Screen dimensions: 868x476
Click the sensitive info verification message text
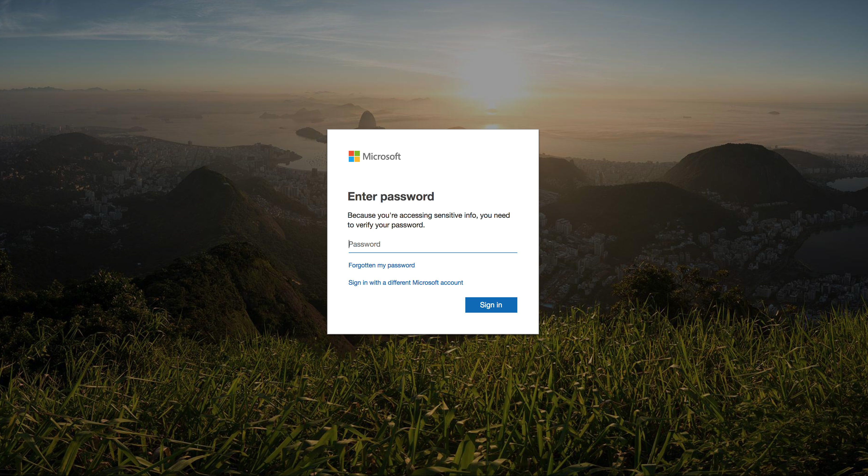[x=429, y=220]
